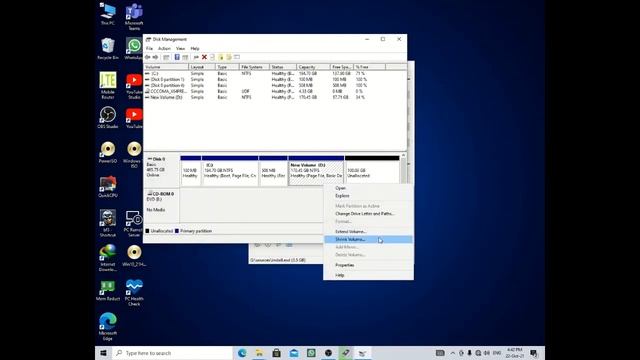Viewport: 640px width, 360px height.
Task: Click the blue Help toolbar icon
Action: click(x=177, y=57)
